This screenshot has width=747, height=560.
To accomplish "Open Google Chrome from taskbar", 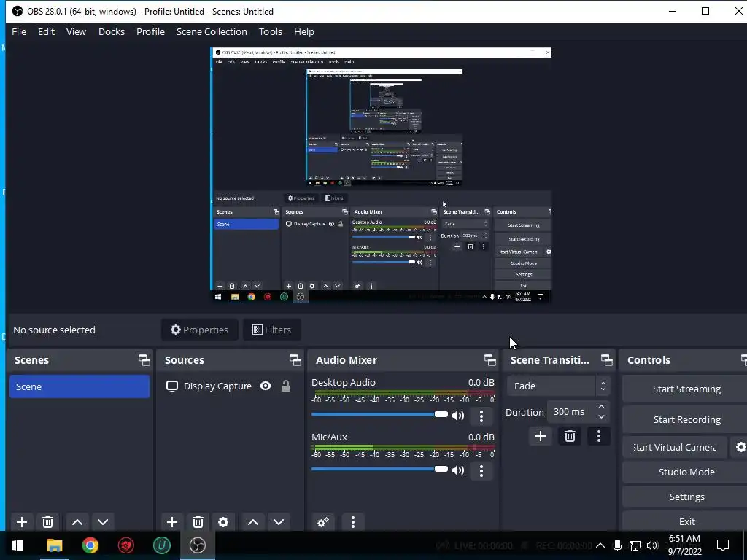I will click(90, 545).
